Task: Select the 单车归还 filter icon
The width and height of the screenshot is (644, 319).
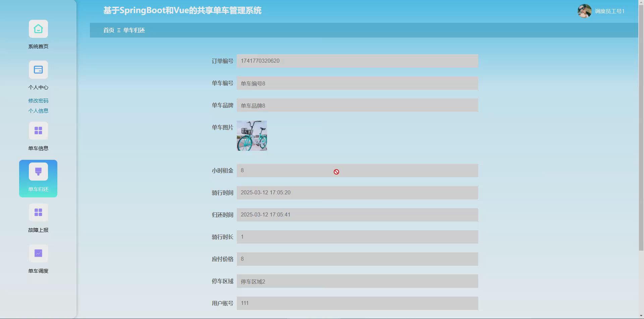Action: pyautogui.click(x=38, y=171)
